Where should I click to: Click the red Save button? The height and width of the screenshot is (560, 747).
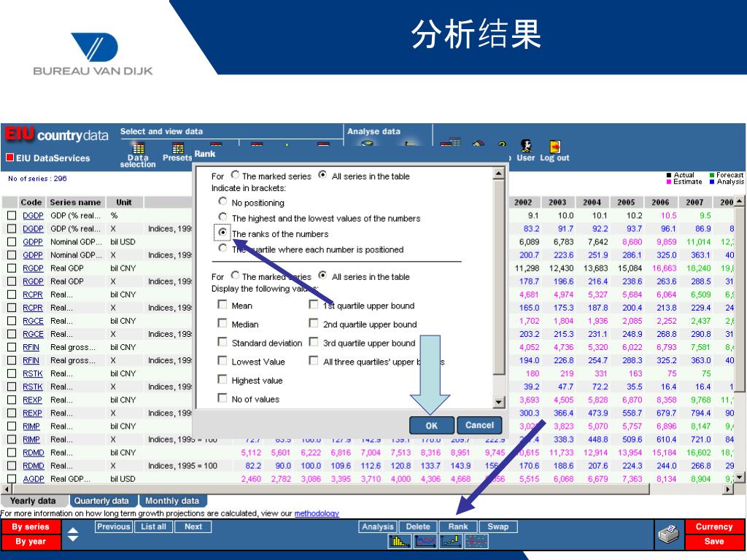click(714, 542)
